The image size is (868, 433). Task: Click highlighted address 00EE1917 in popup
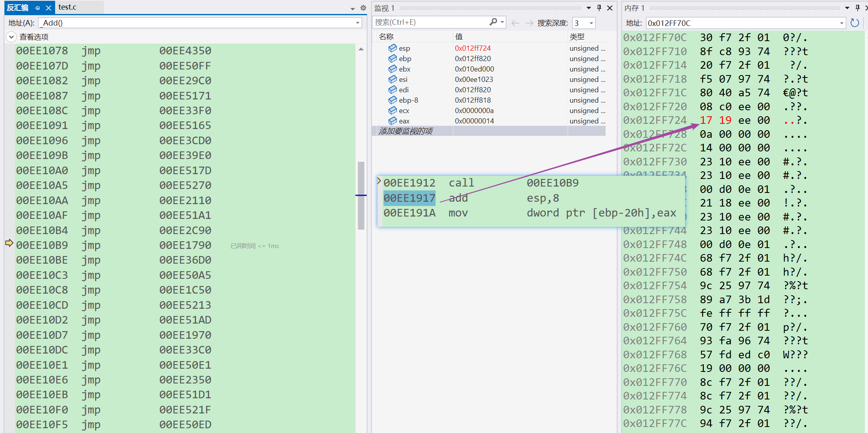(x=409, y=198)
